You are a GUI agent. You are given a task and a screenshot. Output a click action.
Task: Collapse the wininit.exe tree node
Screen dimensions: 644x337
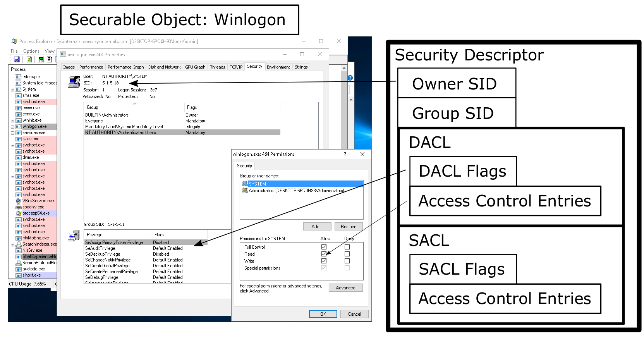pos(12,120)
